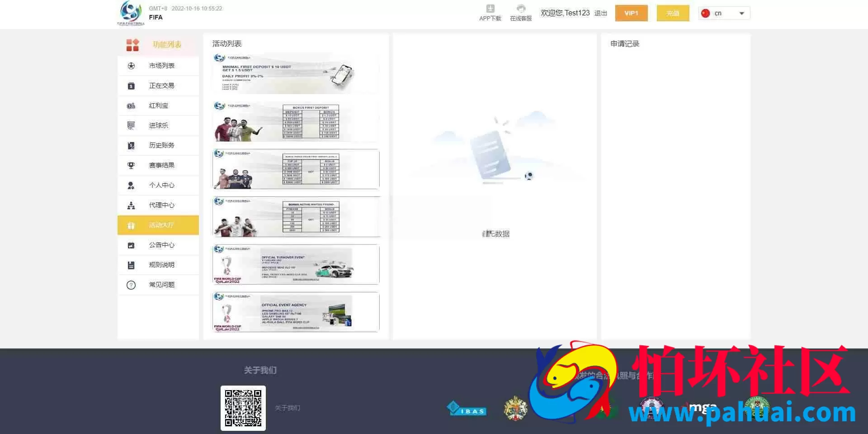This screenshot has width=868, height=434.
Task: Open 在线客服 online support headset icon
Action: pyautogui.click(x=521, y=9)
